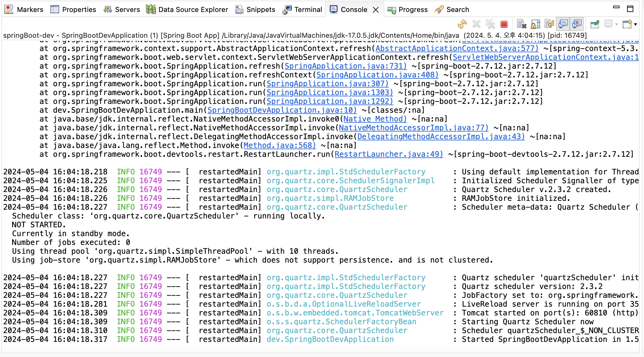Image resolution: width=644 pixels, height=357 pixels.
Task: Open SpringBootDevApplication.java:10 stack trace link
Action: click(282, 110)
